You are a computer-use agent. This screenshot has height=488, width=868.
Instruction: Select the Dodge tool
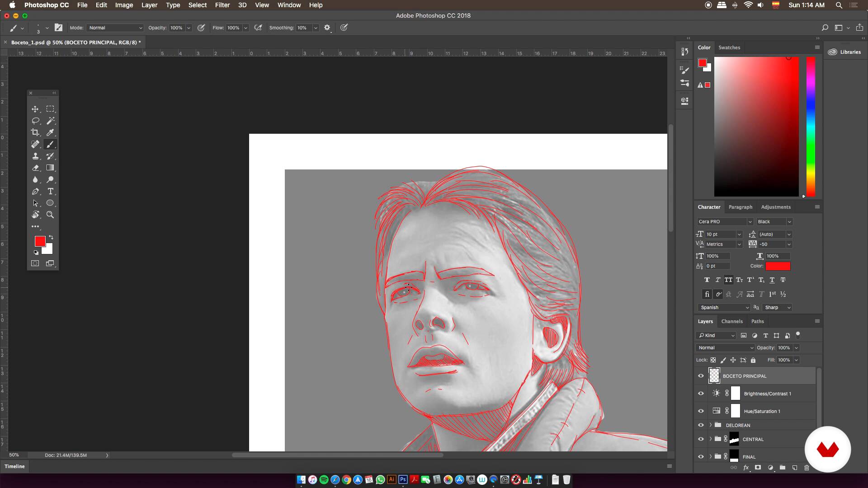[50, 179]
